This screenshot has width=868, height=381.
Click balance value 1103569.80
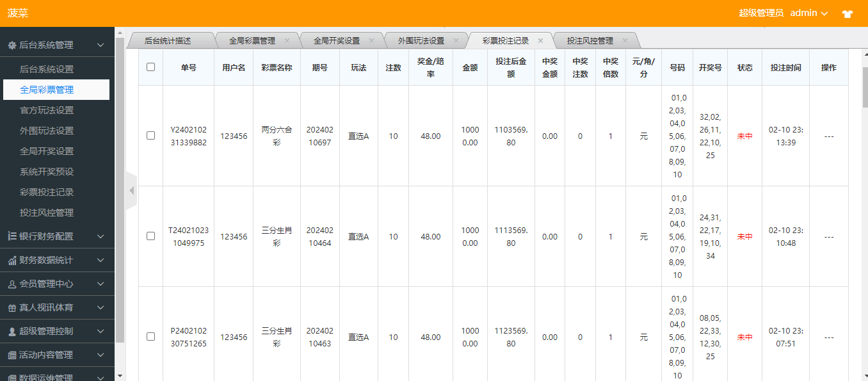coord(511,136)
